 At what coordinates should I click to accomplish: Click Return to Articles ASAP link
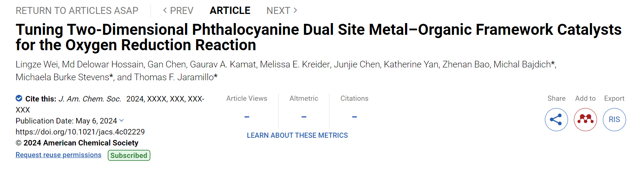point(77,11)
